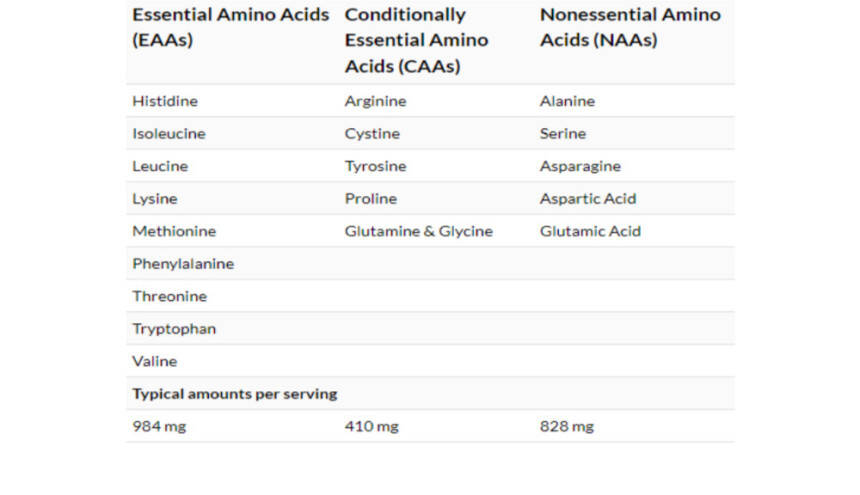860x495 pixels.
Task: Click on Leucine in the table
Action: coord(160,166)
